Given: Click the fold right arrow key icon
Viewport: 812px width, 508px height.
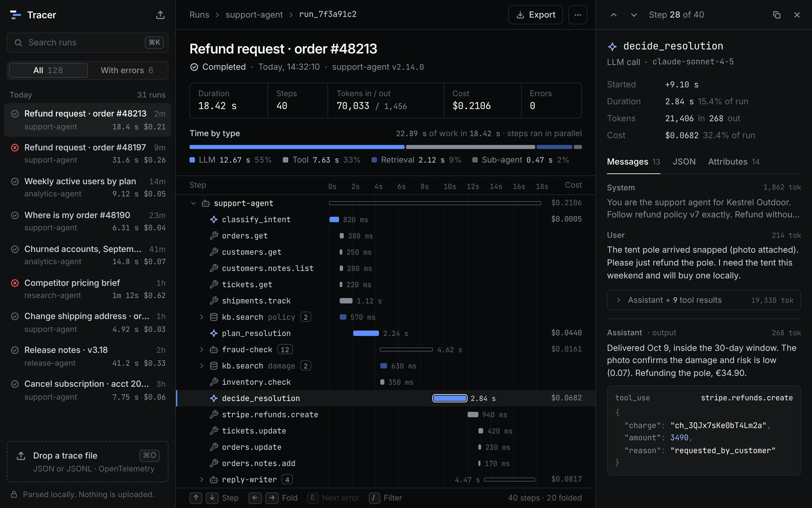Looking at the screenshot, I should [272, 498].
